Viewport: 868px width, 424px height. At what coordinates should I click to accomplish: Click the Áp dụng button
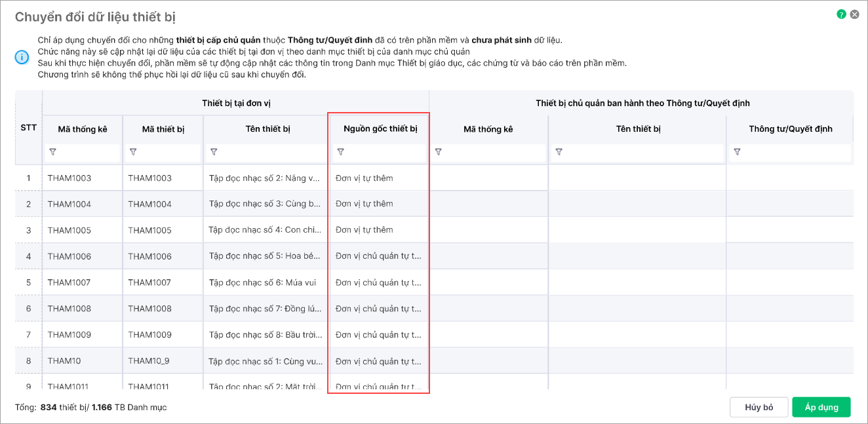click(821, 407)
